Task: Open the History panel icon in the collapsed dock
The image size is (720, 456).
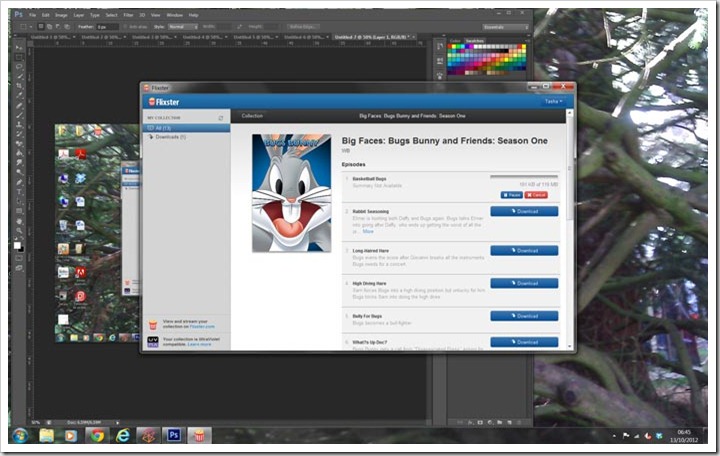Action: 439,46
